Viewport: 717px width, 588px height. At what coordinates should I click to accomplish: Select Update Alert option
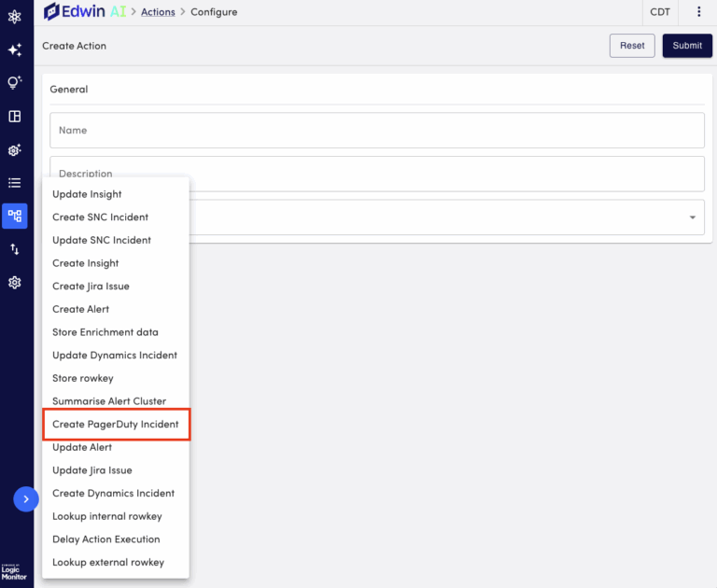116,447
